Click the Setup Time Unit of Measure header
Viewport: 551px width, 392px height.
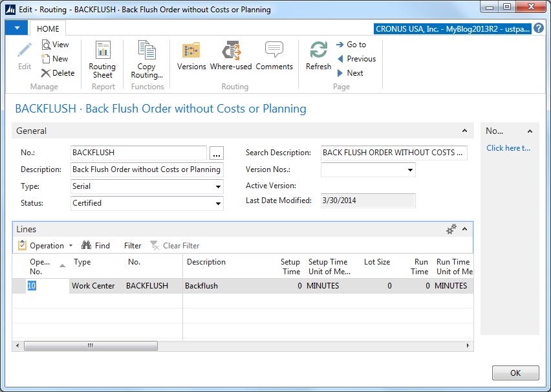pyautogui.click(x=329, y=267)
